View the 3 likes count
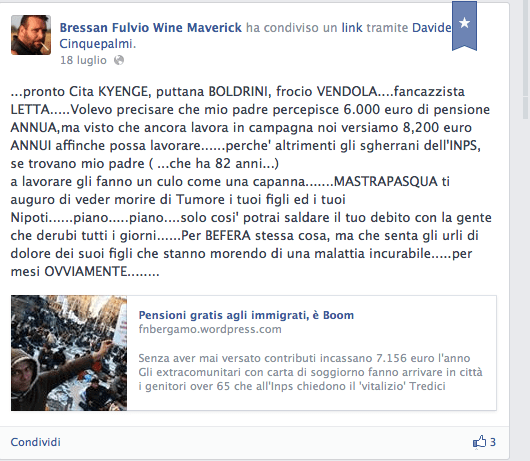The width and height of the screenshot is (530, 461). 493,442
